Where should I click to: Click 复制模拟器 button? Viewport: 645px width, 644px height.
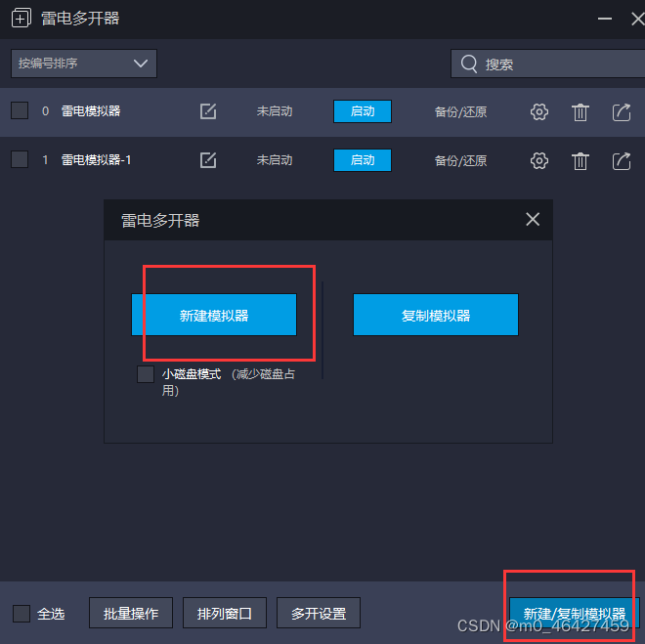click(x=436, y=315)
